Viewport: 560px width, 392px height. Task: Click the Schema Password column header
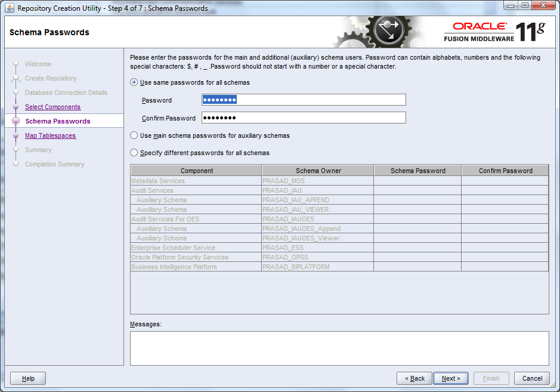[417, 171]
